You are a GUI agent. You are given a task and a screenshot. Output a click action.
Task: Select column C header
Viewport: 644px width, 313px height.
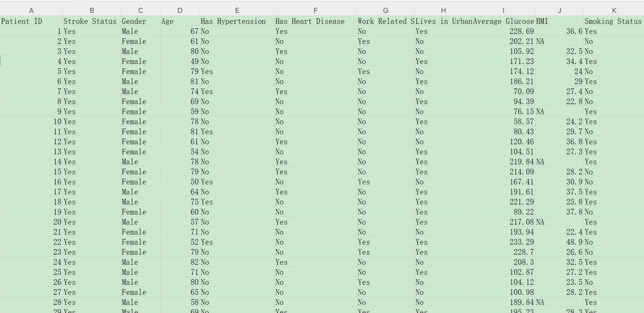(140, 10)
